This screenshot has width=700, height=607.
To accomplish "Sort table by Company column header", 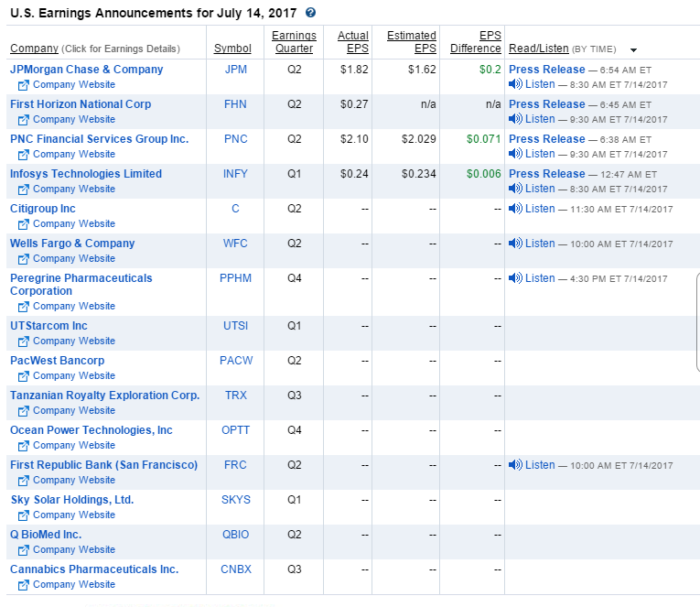I will [x=35, y=49].
